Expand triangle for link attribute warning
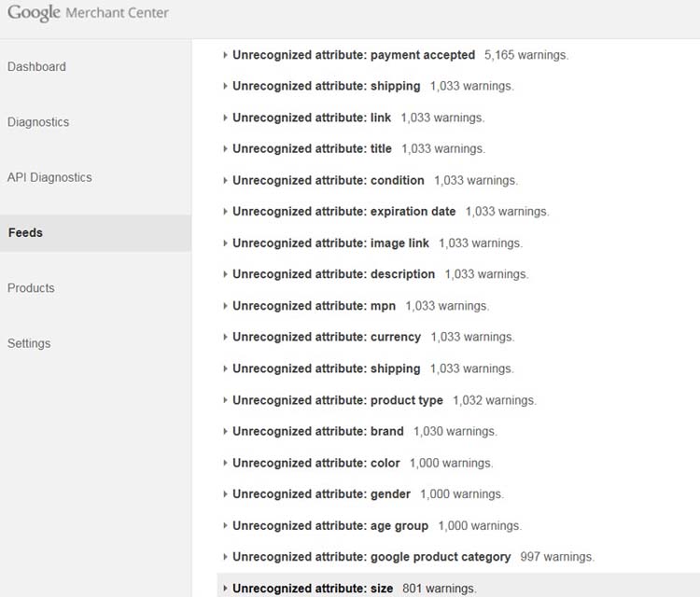700x597 pixels. click(225, 118)
